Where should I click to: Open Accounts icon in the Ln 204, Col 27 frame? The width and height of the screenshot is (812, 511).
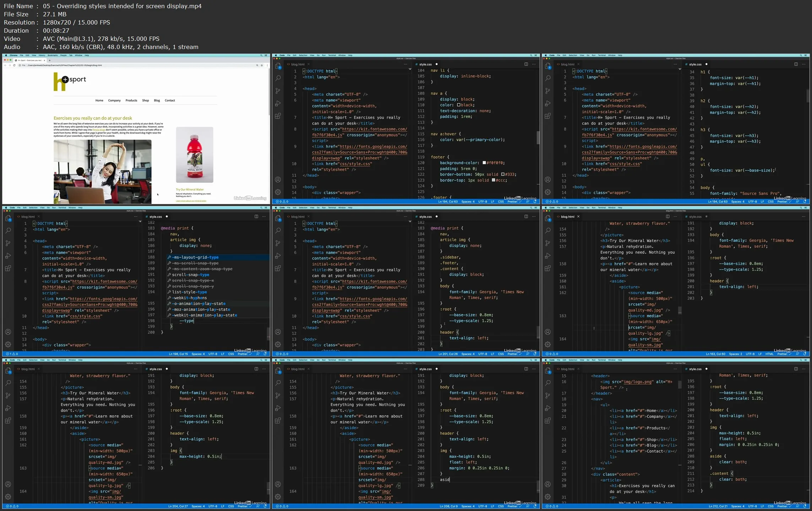(x=8, y=484)
